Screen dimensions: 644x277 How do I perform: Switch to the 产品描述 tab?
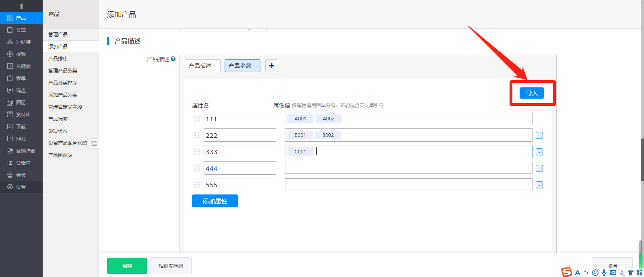(x=202, y=66)
